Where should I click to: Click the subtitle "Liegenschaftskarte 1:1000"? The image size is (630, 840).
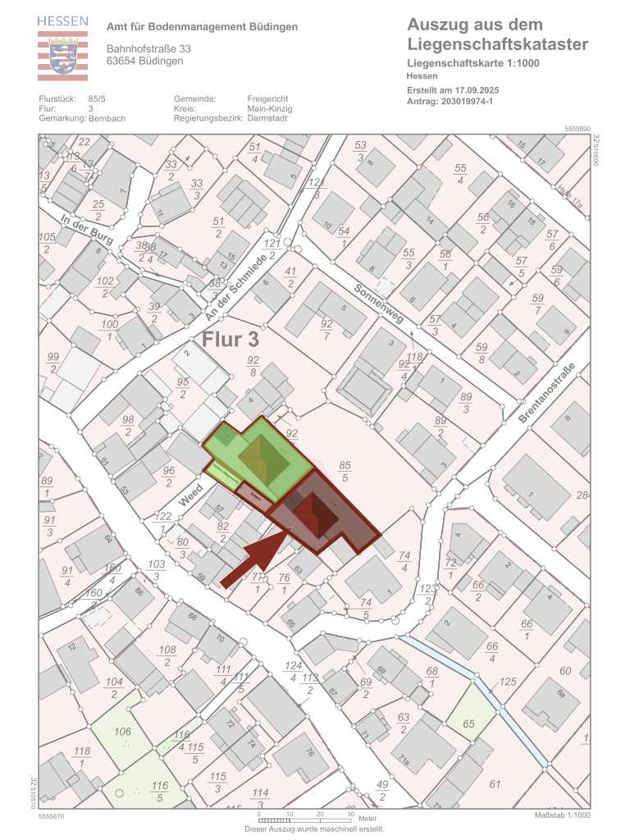tap(473, 63)
